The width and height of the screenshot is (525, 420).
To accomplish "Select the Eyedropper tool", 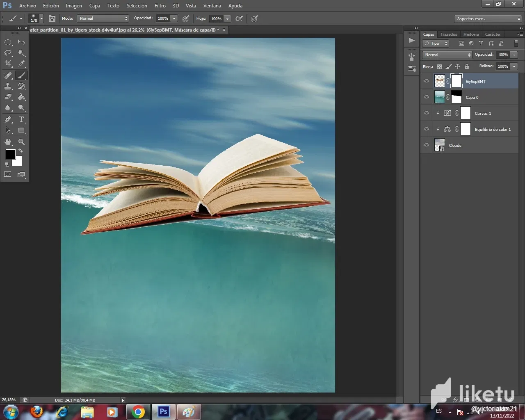I will tap(21, 64).
